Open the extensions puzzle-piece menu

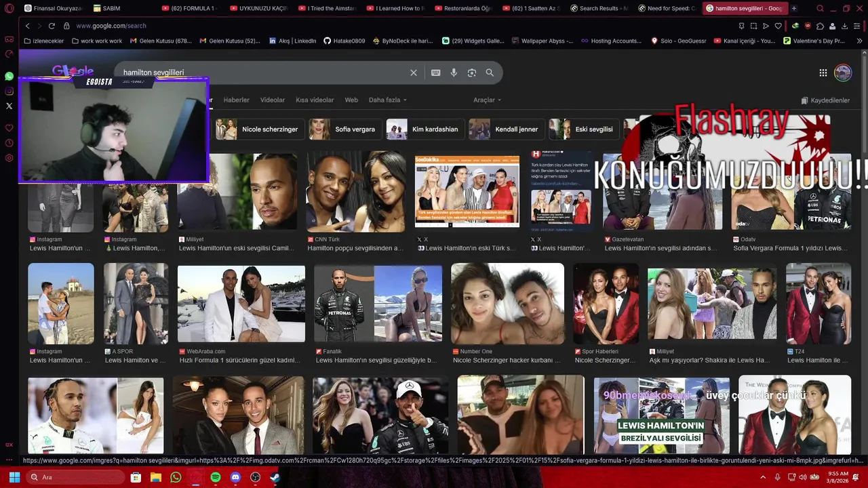(820, 26)
